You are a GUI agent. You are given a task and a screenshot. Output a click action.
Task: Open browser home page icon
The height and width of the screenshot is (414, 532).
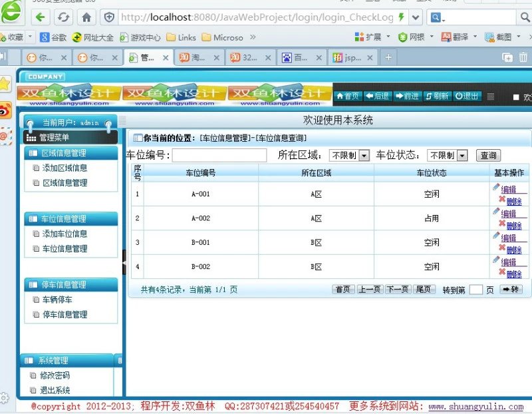86,17
